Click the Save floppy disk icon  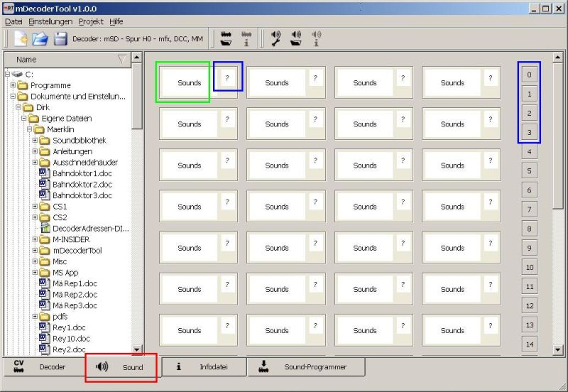(60, 38)
